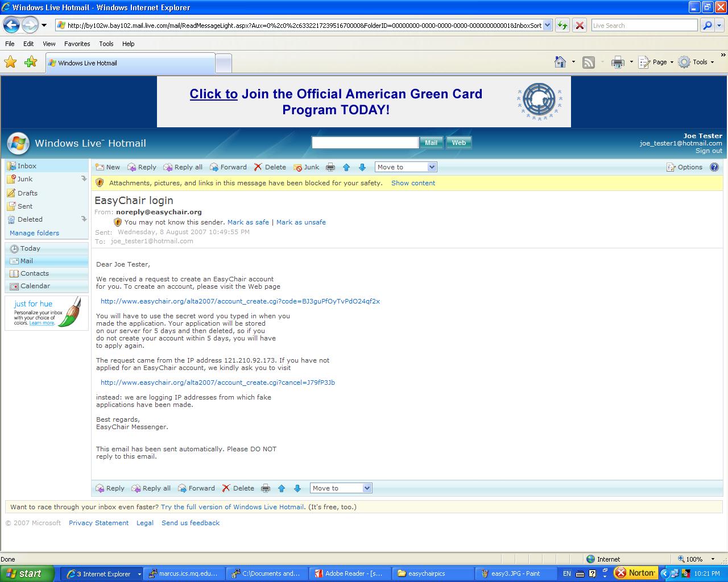
Task: Delete the message using top toolbar
Action: (x=270, y=167)
